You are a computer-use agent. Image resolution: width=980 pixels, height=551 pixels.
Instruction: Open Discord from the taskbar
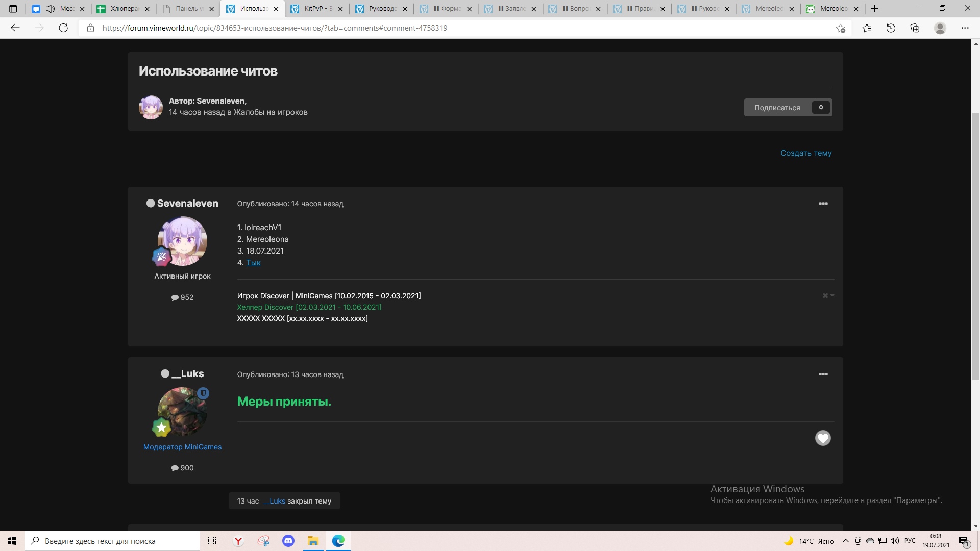288,541
